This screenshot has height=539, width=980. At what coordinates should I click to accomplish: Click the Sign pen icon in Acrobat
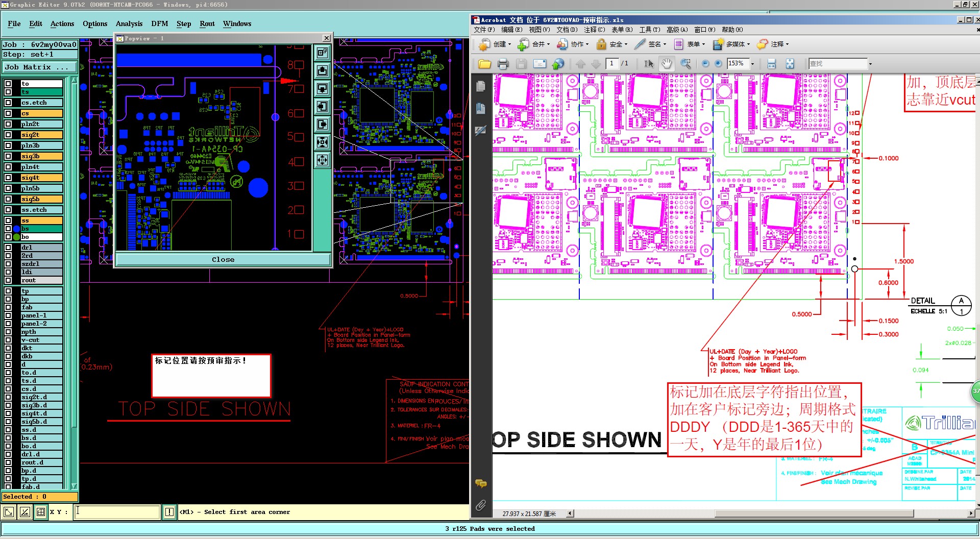(x=640, y=44)
